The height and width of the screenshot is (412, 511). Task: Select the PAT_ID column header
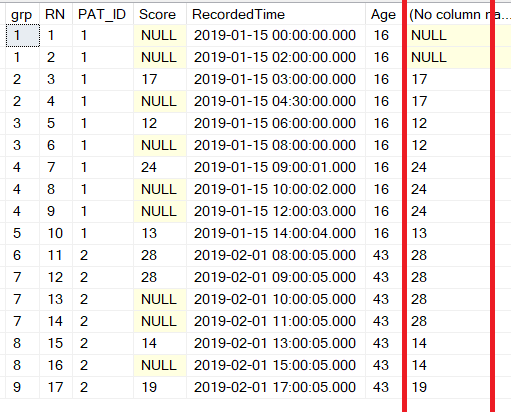(103, 14)
